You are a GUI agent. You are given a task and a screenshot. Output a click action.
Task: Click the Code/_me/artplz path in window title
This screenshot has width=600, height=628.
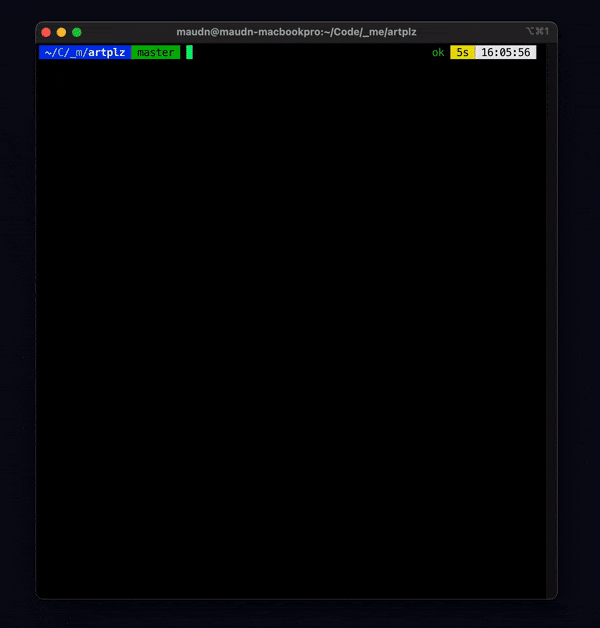(372, 32)
